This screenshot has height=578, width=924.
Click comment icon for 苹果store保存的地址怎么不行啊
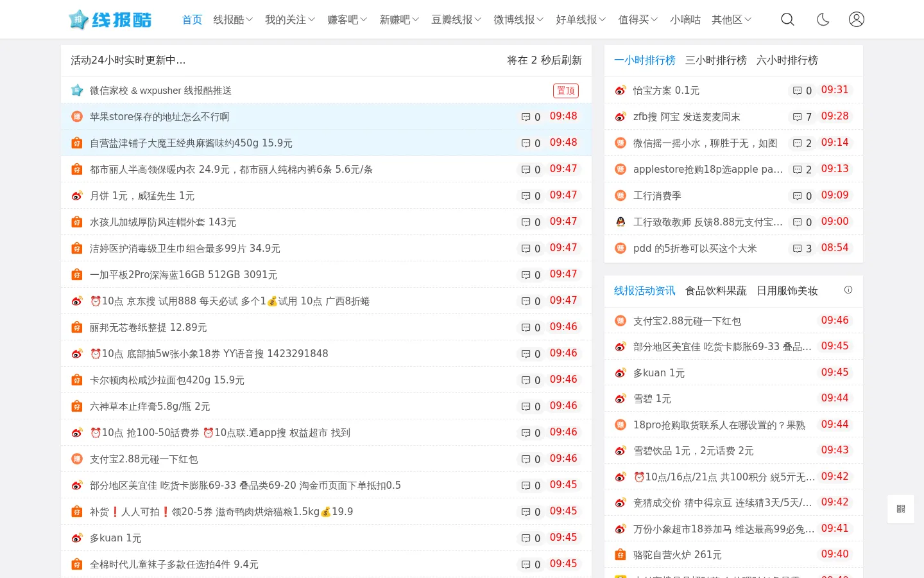(526, 117)
